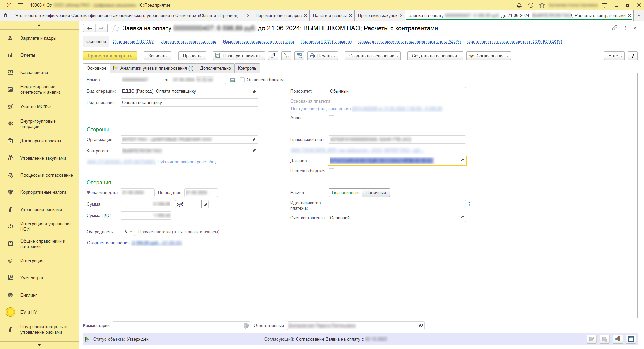Screen dimensions: 644x349
Task: Click Провести и закрыть button
Action: pyautogui.click(x=110, y=56)
